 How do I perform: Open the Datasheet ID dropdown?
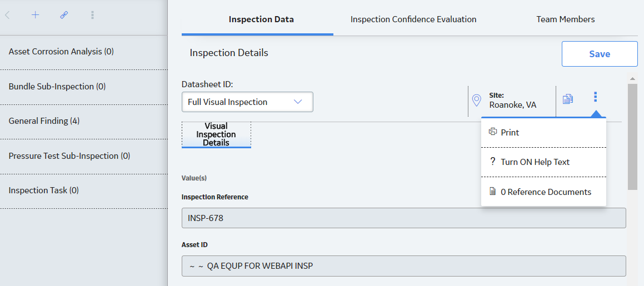(247, 102)
